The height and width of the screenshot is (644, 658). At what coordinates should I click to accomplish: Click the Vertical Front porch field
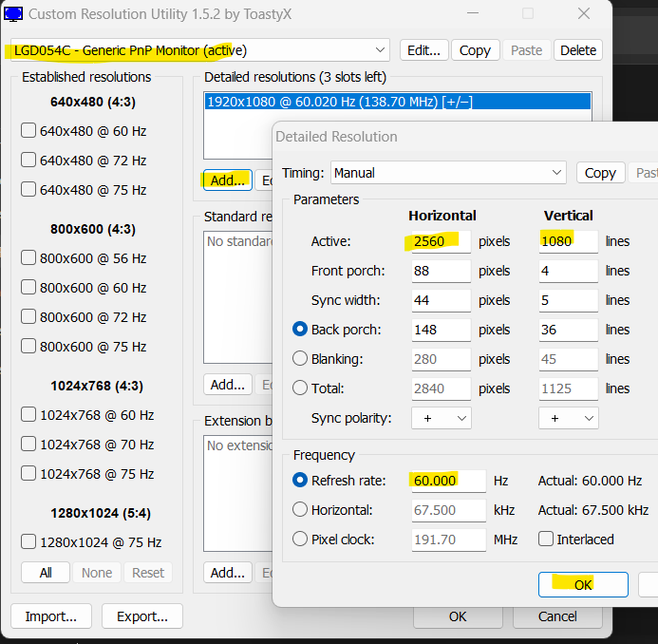tap(568, 271)
